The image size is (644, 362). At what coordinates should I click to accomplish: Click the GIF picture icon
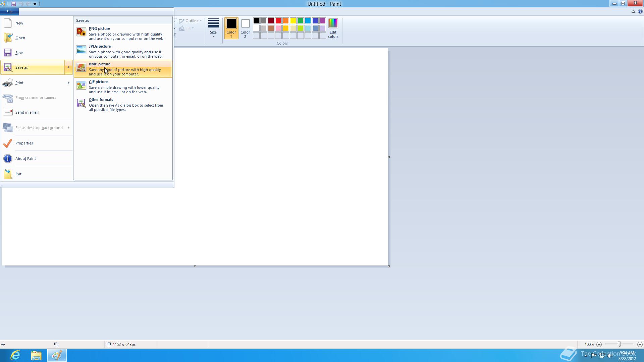pos(81,85)
